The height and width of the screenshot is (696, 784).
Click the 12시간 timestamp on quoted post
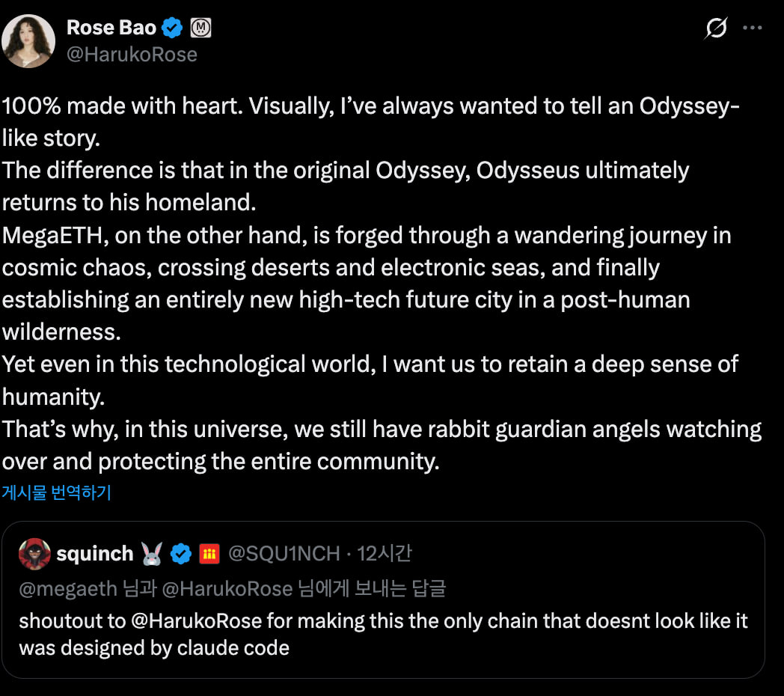[x=385, y=554]
